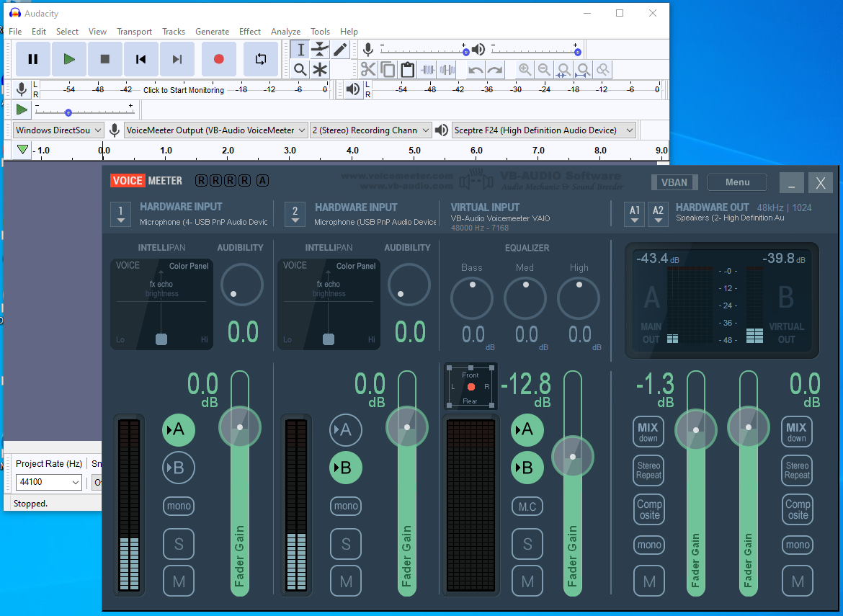The image size is (843, 616).
Task: Open the File menu in Audacity
Action: [16, 32]
